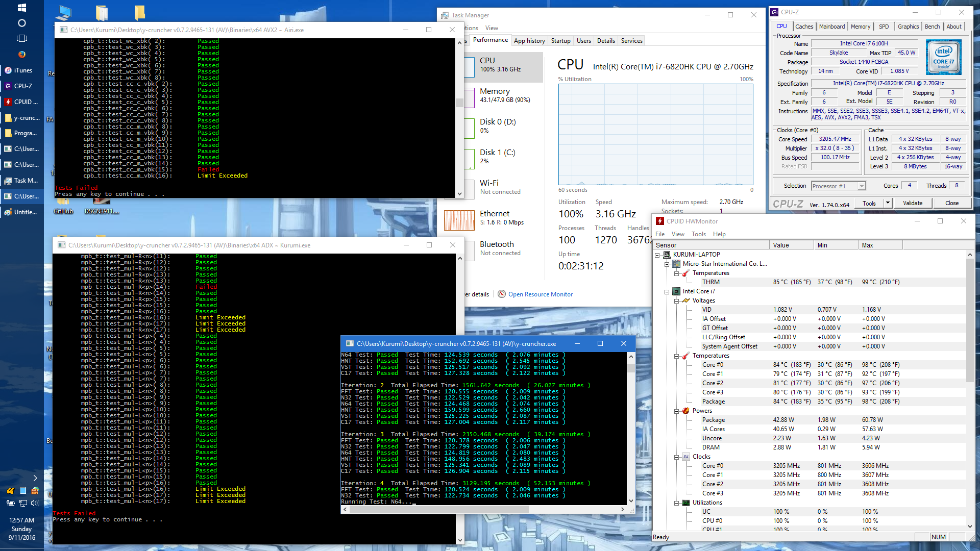Click the Open Resource Monitor link
The height and width of the screenshot is (551, 980).
coord(540,294)
